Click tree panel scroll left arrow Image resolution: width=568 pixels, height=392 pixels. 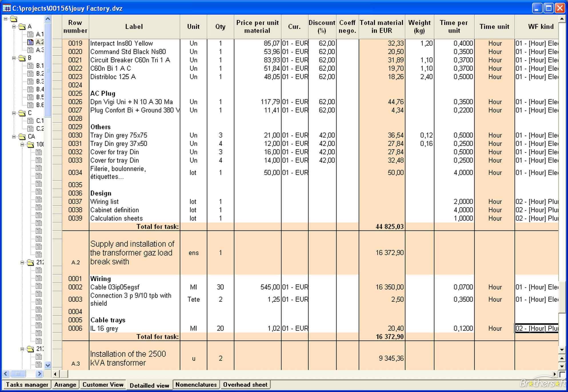tap(6, 374)
